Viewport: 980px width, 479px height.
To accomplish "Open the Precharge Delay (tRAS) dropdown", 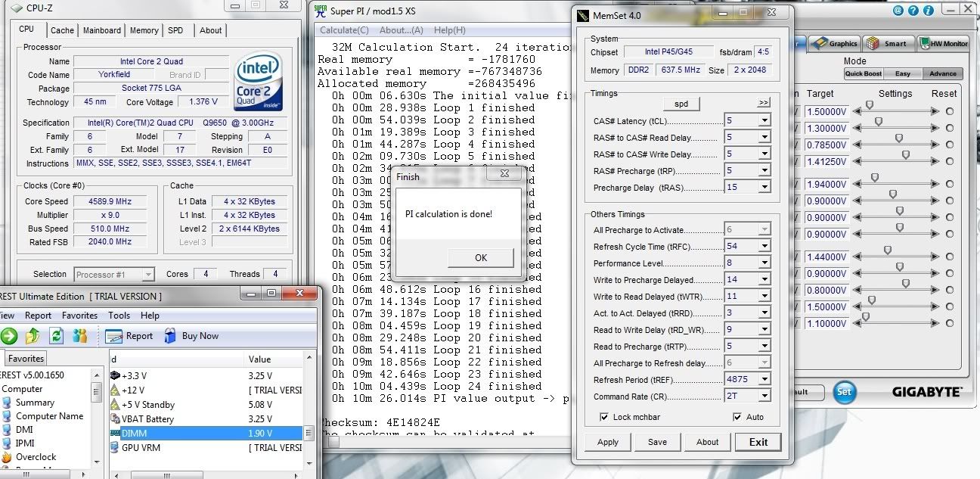I will pos(764,187).
